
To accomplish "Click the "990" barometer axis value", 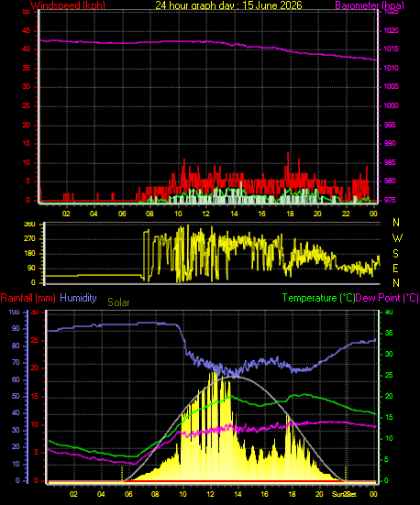I will [390, 143].
